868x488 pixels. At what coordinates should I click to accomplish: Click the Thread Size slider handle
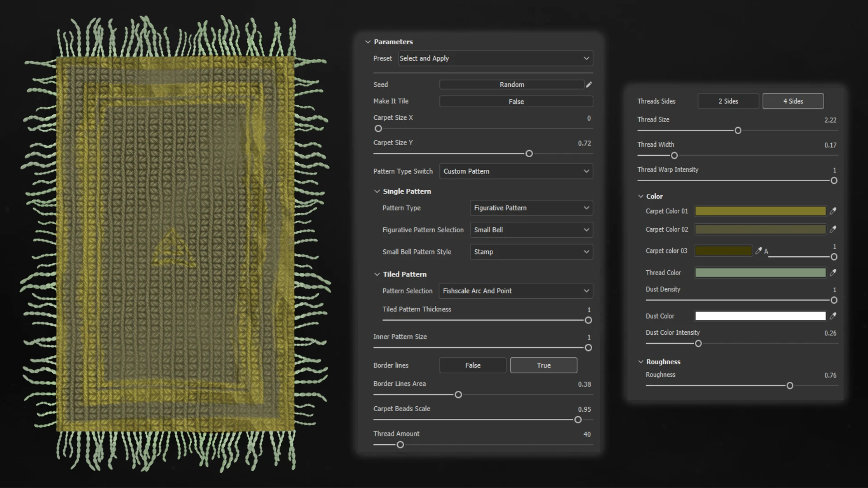tap(738, 131)
